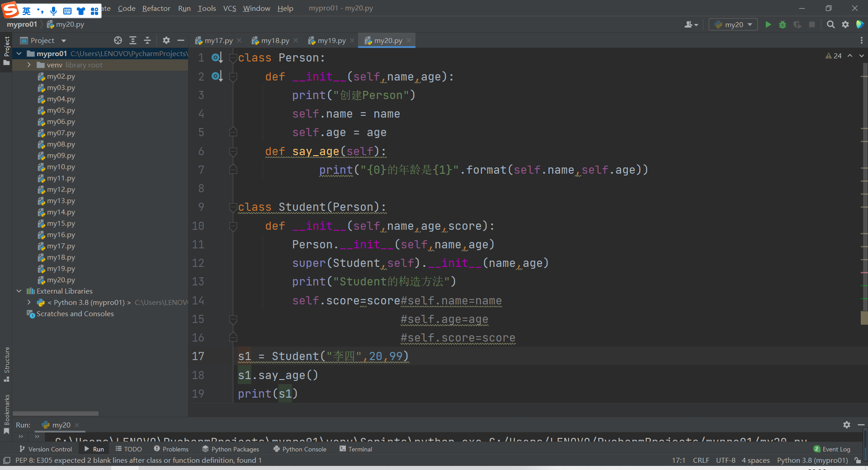Open Version Control tool window
Image resolution: width=868 pixels, height=470 pixels.
(x=46, y=449)
